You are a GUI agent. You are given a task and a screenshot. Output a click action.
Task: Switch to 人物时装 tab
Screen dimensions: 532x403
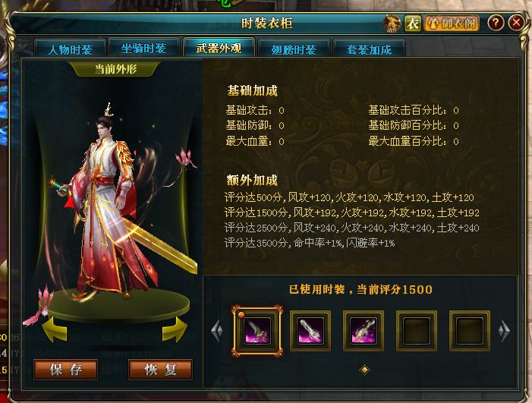pyautogui.click(x=71, y=49)
